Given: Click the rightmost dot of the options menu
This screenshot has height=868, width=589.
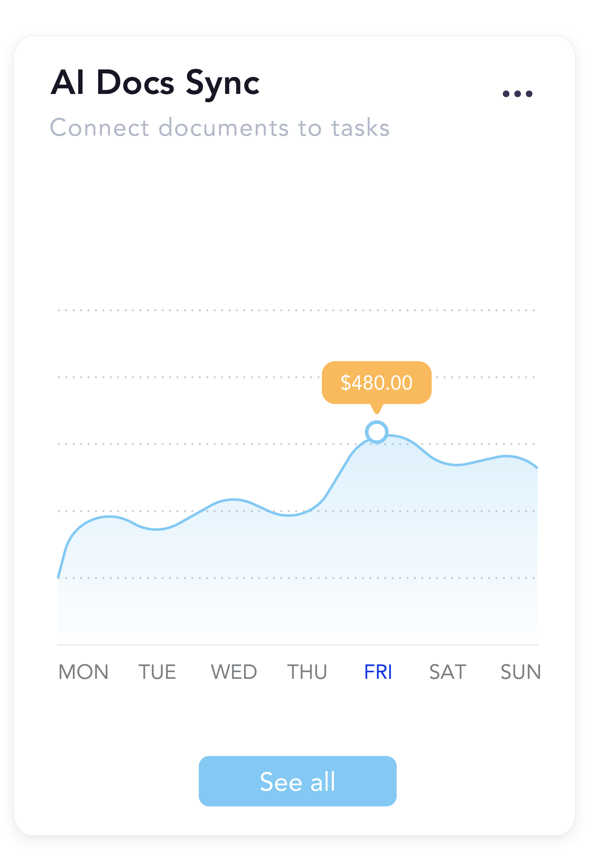Looking at the screenshot, I should click(529, 93).
